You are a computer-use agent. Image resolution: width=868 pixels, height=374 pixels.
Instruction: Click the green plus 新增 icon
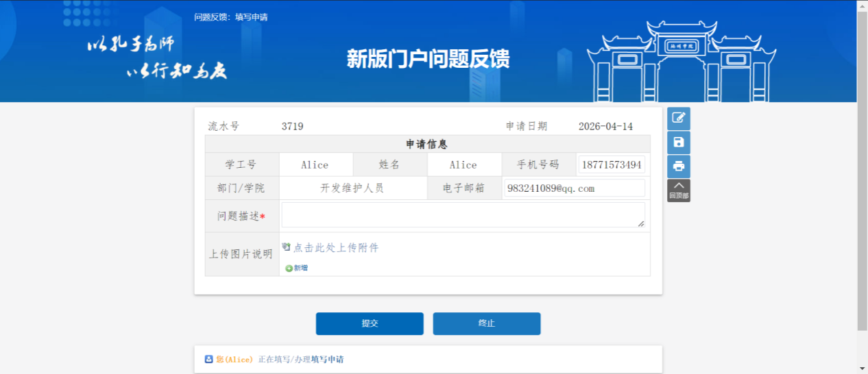click(289, 268)
